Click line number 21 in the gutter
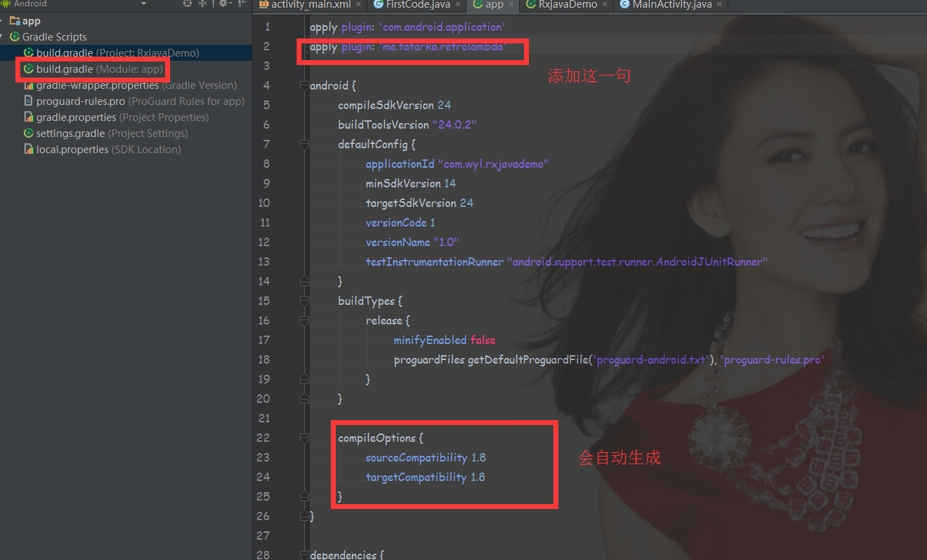 tap(264, 418)
